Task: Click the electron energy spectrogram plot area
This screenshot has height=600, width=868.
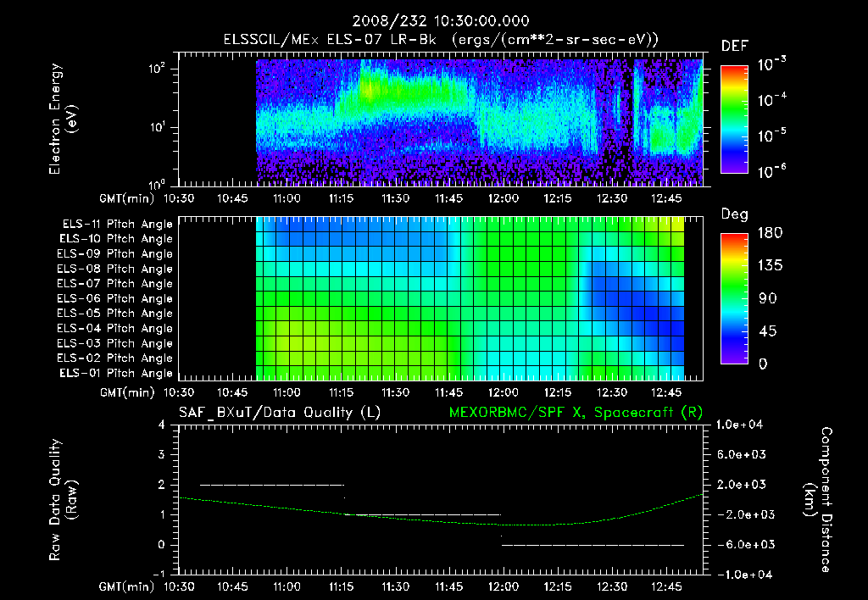Action: (x=441, y=119)
